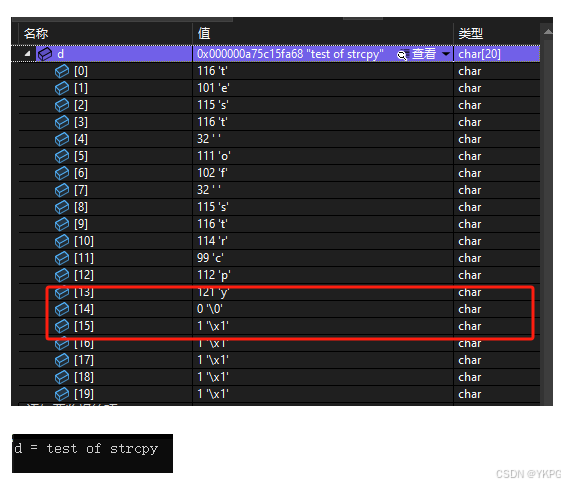Screen dimensions: 565x485
Task: Select the value 32 ' ' in row [4]
Action: click(x=209, y=139)
